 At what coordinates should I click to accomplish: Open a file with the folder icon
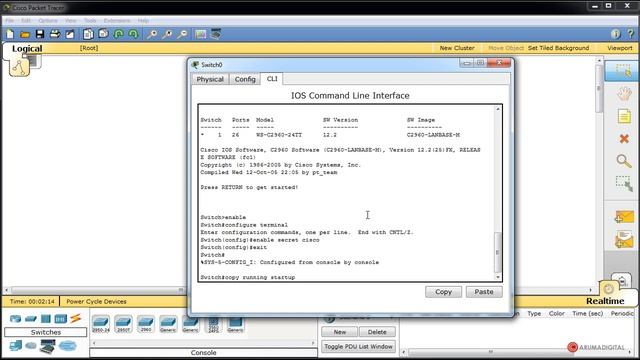tap(24, 34)
